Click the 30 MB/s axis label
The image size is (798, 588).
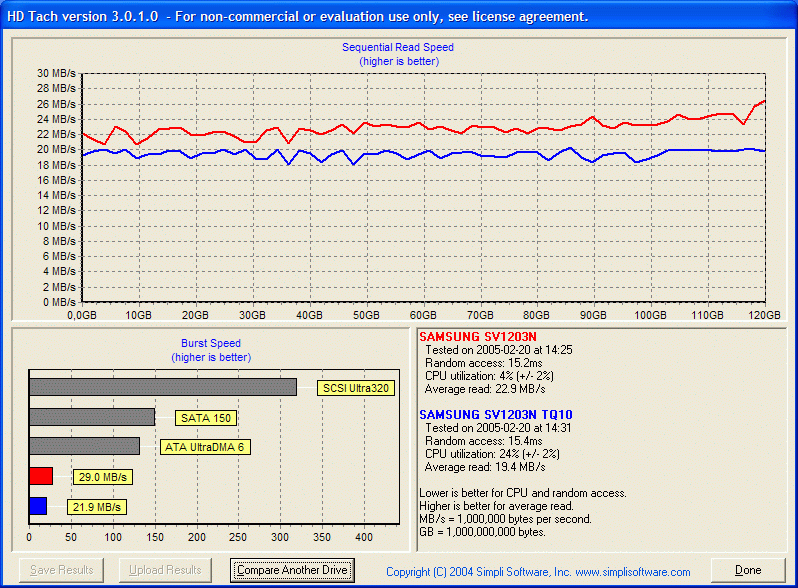pos(56,73)
